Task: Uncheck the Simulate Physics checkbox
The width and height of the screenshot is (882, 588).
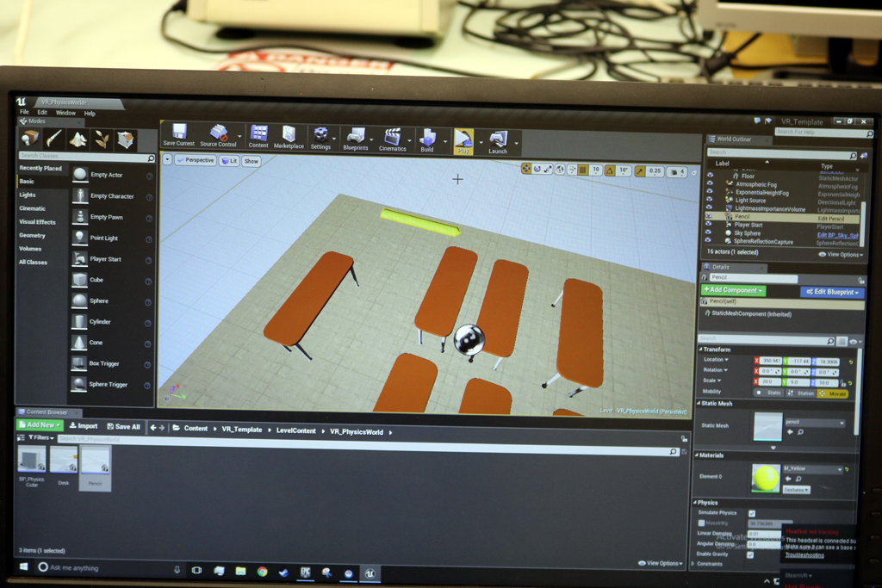Action: [752, 513]
